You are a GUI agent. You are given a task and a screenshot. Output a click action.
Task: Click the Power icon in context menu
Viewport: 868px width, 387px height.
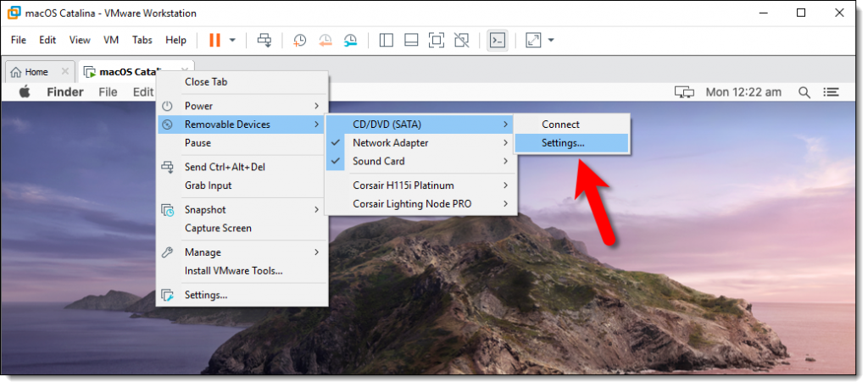tap(167, 106)
